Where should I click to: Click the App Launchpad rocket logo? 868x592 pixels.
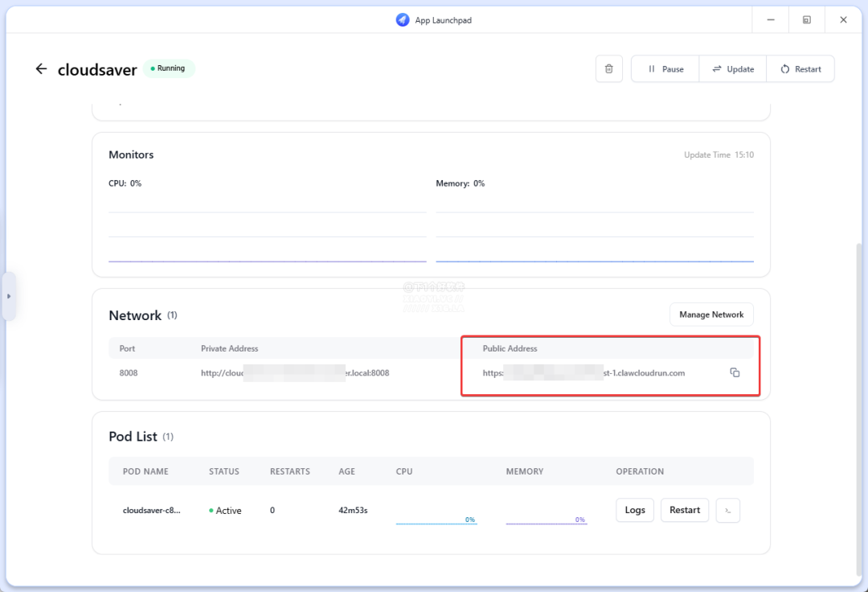tap(403, 20)
